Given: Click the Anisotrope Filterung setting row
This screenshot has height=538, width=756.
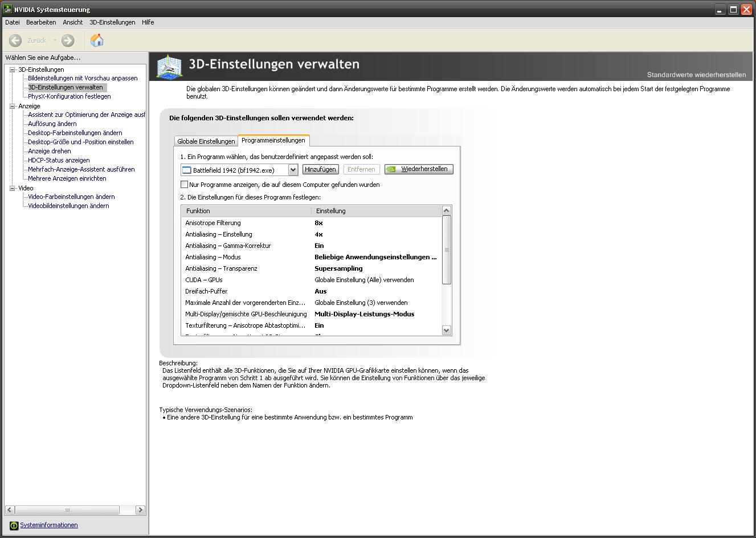Looking at the screenshot, I should [312, 223].
